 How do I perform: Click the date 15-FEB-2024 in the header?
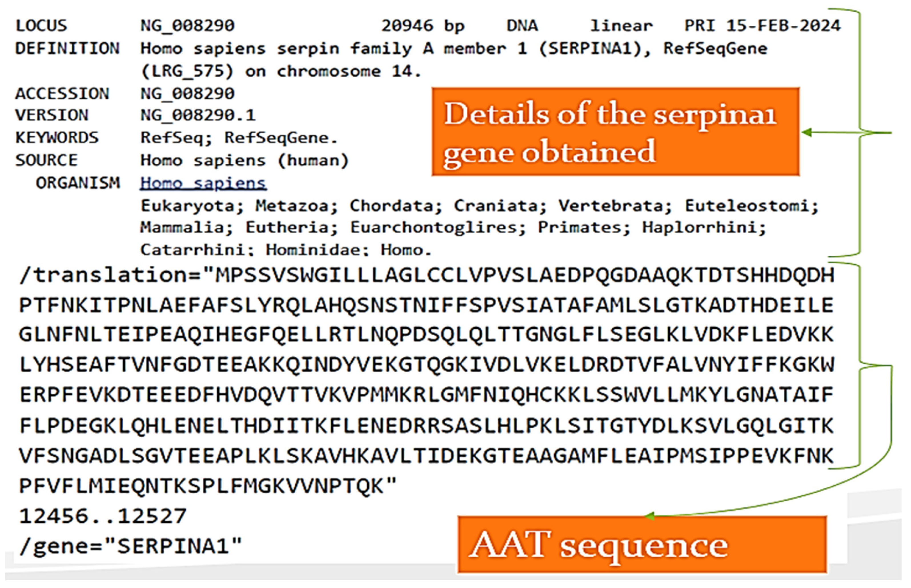click(783, 26)
